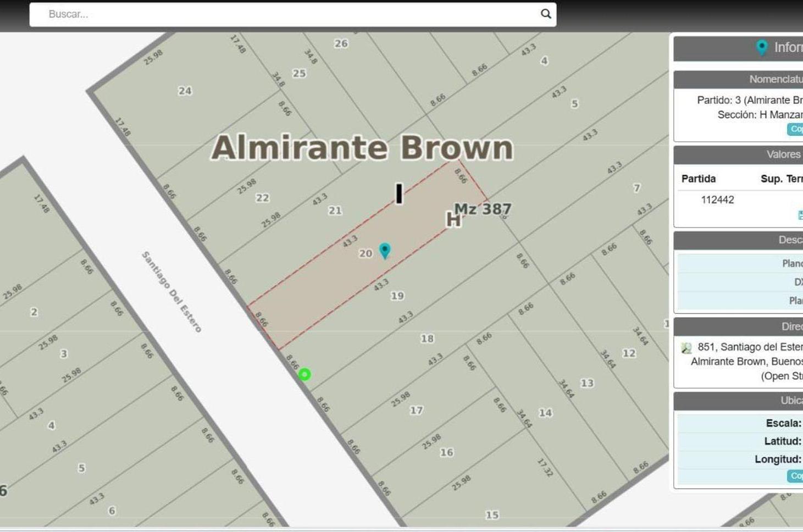Click the Partida column header
The image size is (803, 532).
(699, 179)
